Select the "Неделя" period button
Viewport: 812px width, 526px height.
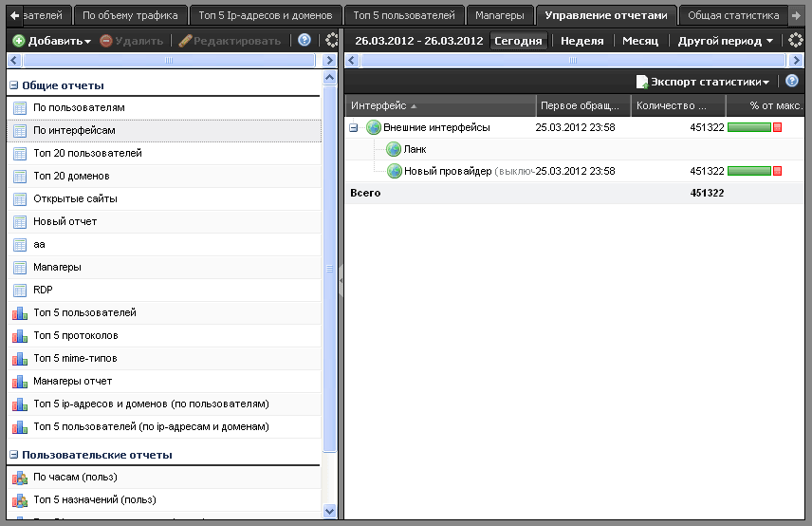click(581, 41)
